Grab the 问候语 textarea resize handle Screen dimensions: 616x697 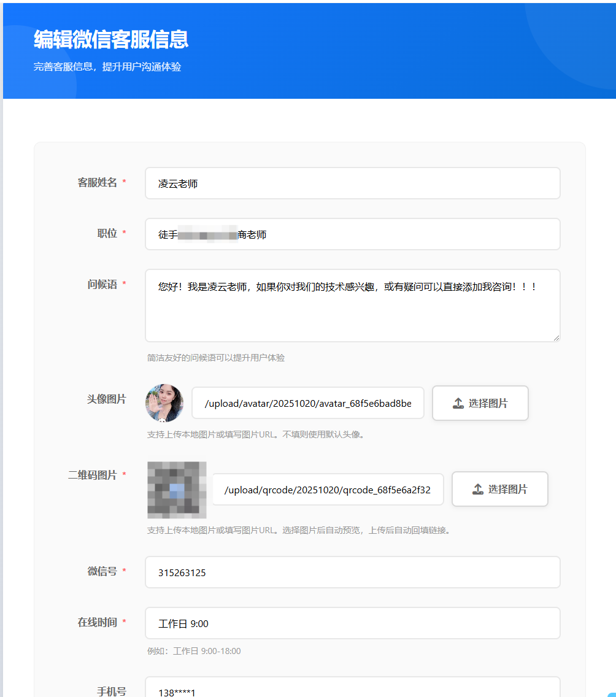556,337
